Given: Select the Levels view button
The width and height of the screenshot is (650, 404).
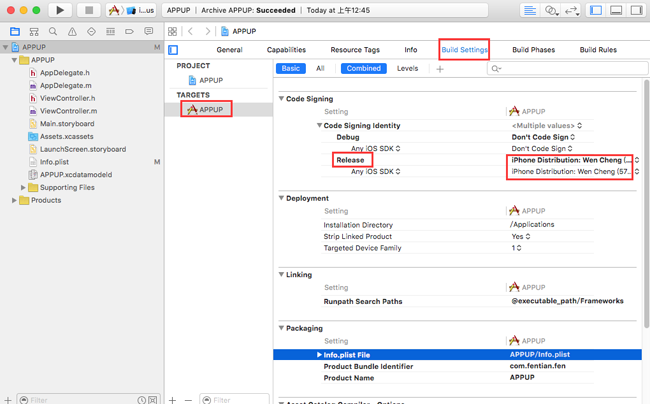Looking at the screenshot, I should point(407,69).
